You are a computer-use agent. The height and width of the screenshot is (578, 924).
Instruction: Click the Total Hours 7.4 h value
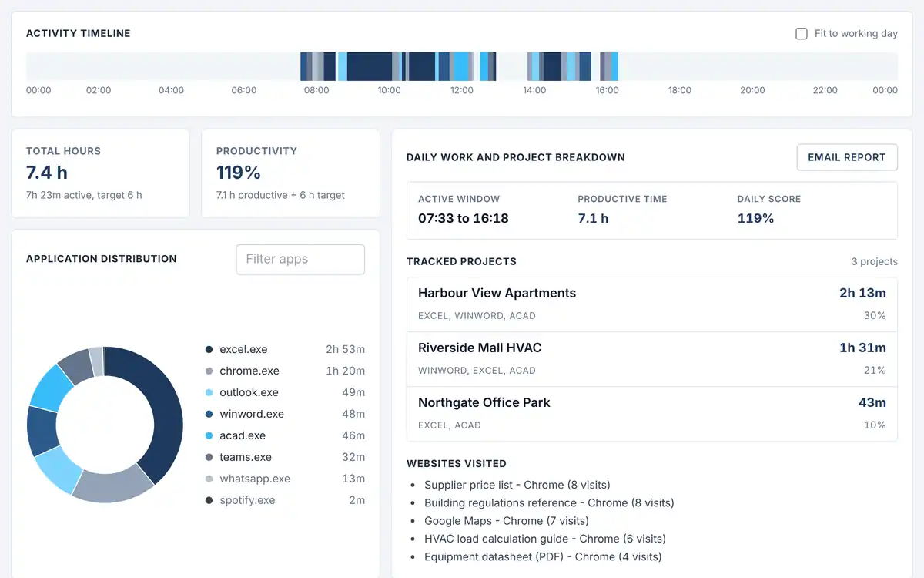[x=47, y=173]
